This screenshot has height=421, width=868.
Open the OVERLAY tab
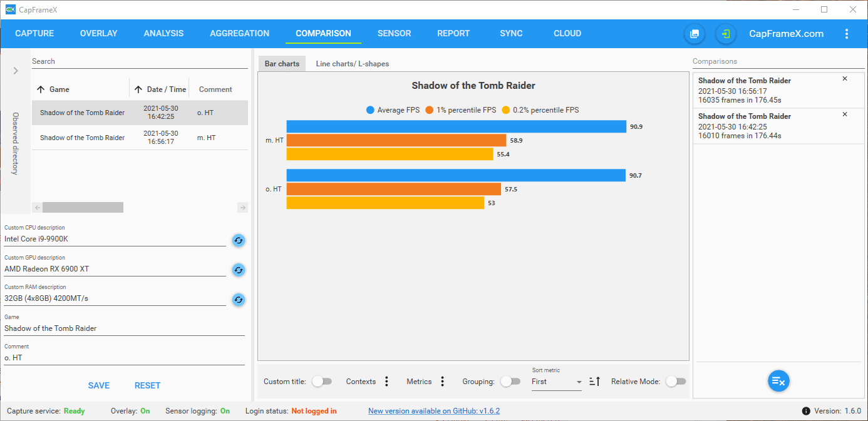click(99, 34)
